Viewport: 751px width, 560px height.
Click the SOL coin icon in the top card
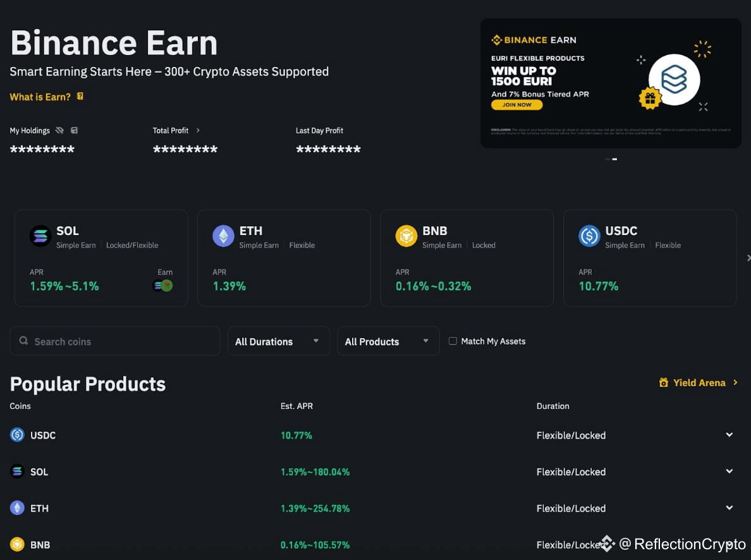coord(40,236)
